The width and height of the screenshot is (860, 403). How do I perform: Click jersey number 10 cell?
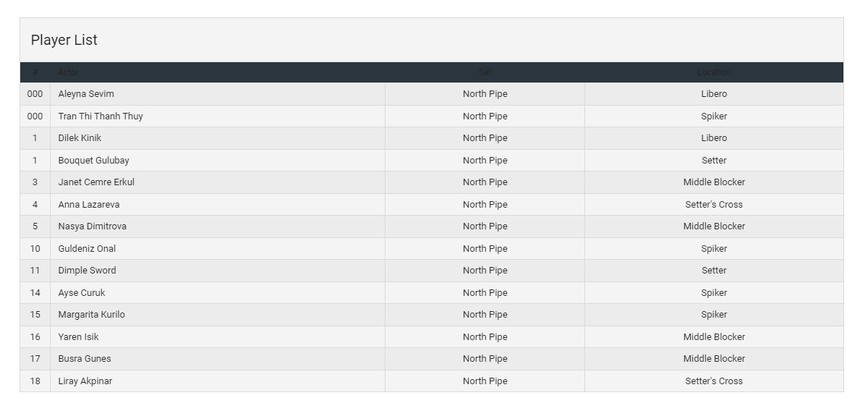[35, 248]
